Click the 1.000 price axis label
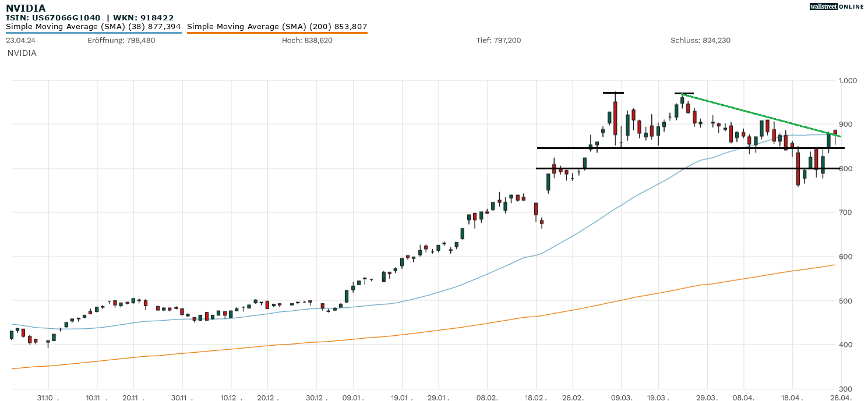Screen dimensions: 868x401 [847, 80]
